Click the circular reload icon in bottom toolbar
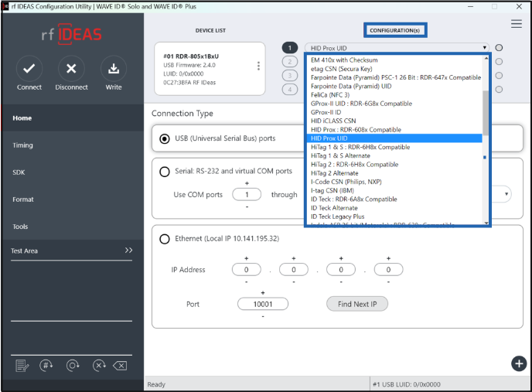The height and width of the screenshot is (392, 532). [x=73, y=366]
